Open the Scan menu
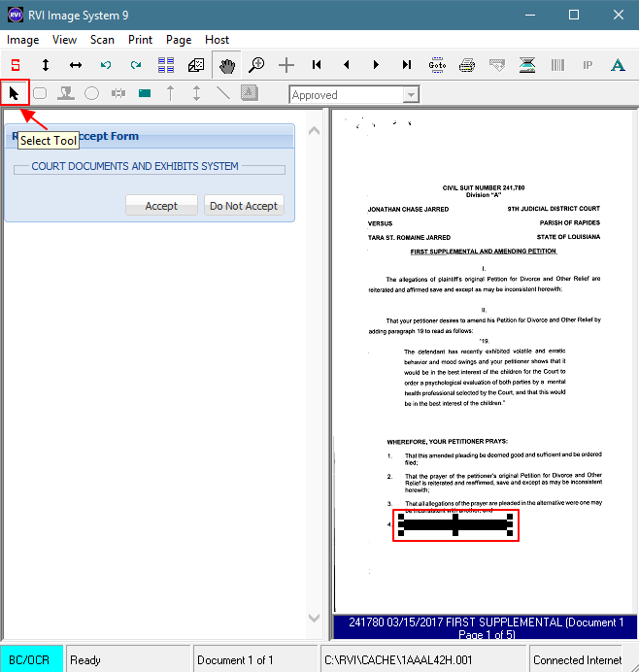Screen dimensions: 639x672 (x=102, y=40)
